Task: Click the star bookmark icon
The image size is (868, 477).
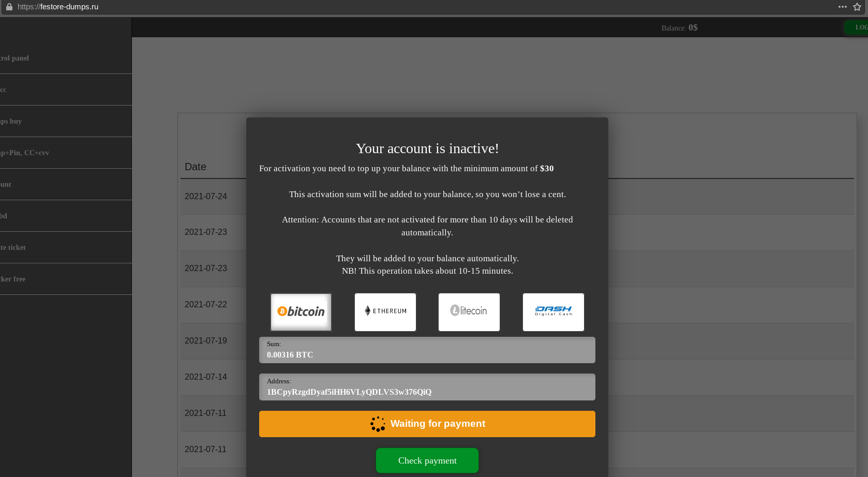Action: [x=857, y=7]
